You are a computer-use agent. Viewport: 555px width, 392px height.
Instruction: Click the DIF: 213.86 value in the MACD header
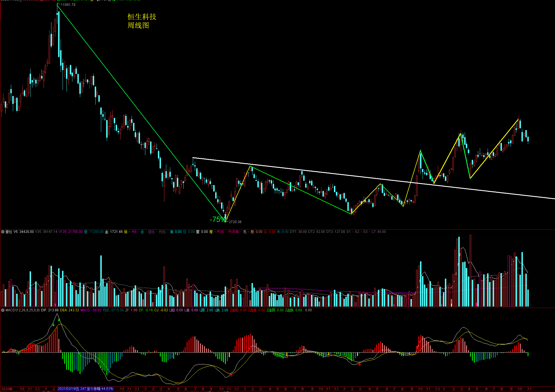coord(50,310)
